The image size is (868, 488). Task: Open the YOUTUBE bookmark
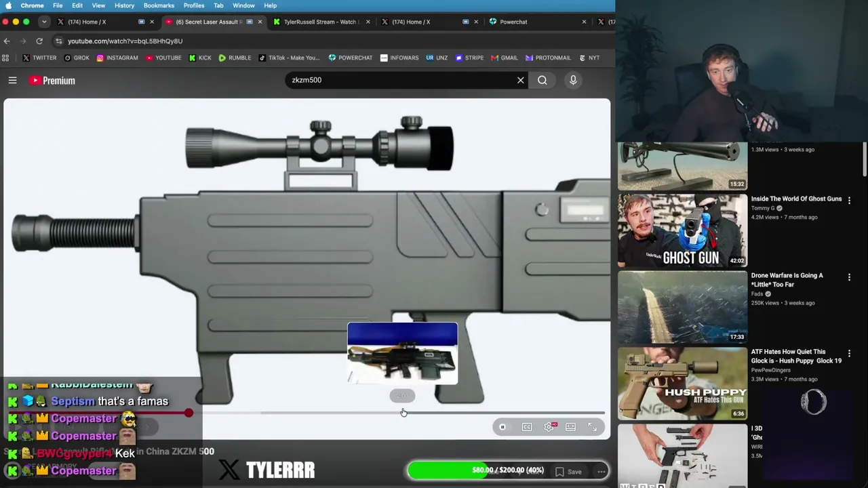pos(163,58)
